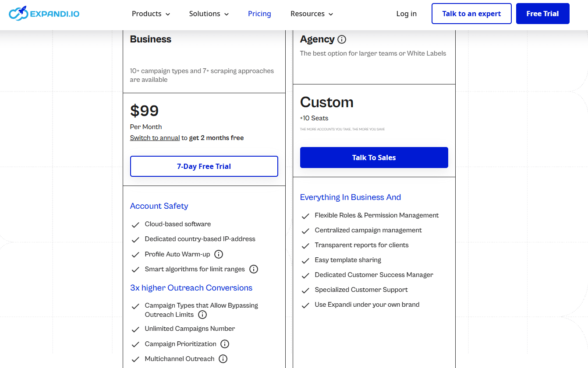The width and height of the screenshot is (588, 368).
Task: Click checkmark icon beside Cloud-based software
Action: point(135,224)
